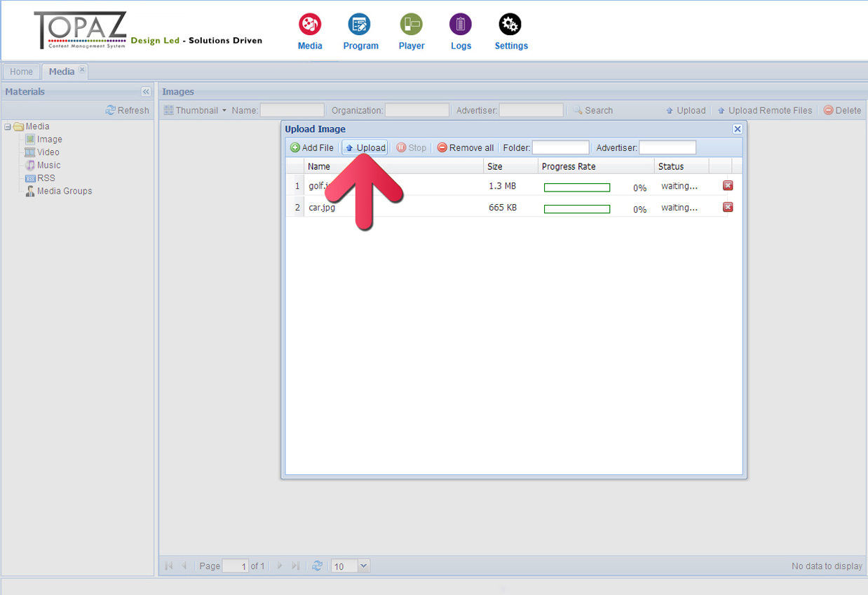868x595 pixels.
Task: Open the page size dropdown showing 10
Action: [363, 566]
